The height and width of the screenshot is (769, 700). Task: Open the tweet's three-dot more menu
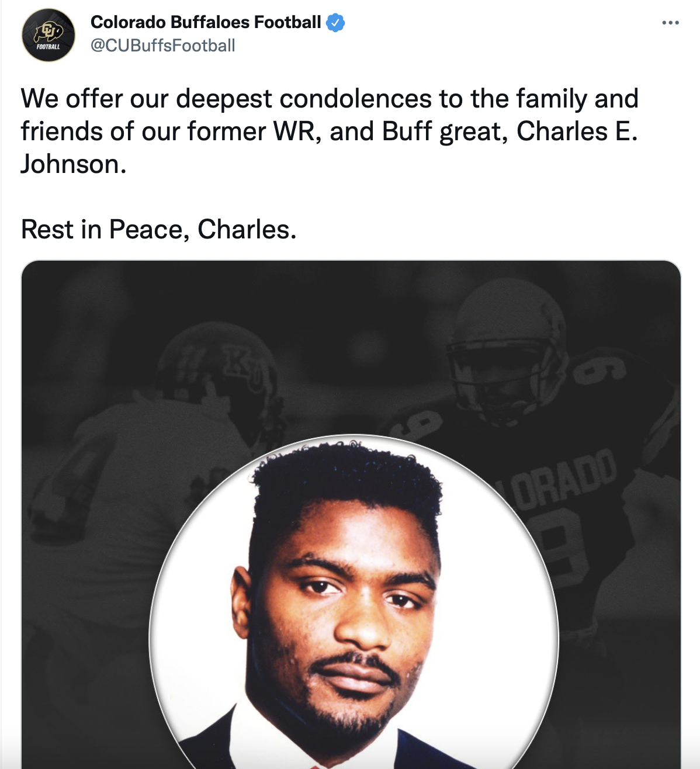click(670, 23)
